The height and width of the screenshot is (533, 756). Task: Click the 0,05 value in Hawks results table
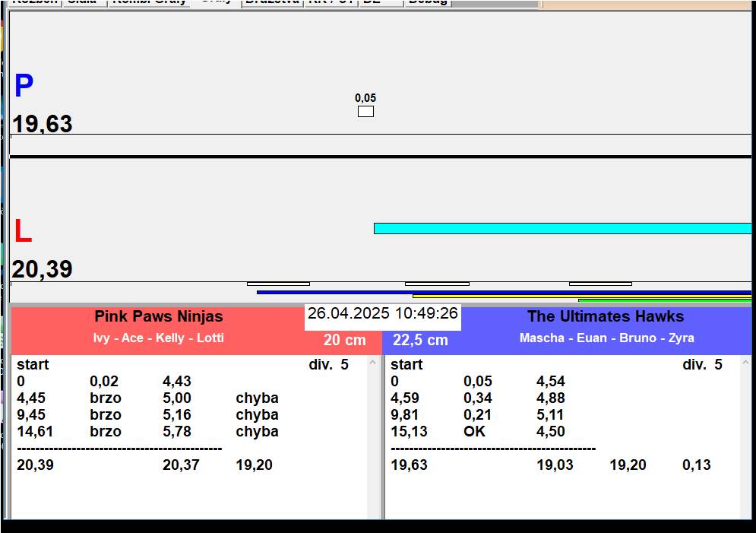click(478, 382)
